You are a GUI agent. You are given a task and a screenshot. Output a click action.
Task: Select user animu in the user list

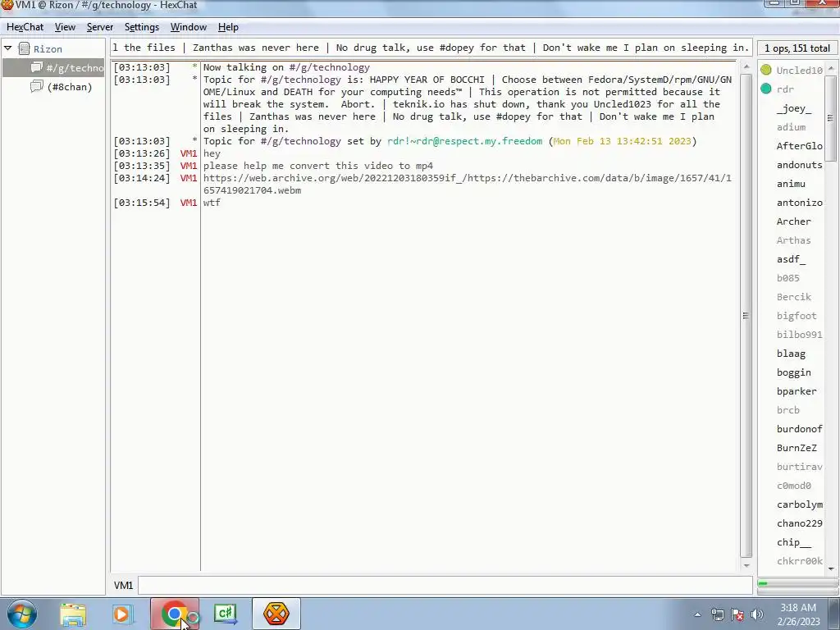(x=792, y=184)
